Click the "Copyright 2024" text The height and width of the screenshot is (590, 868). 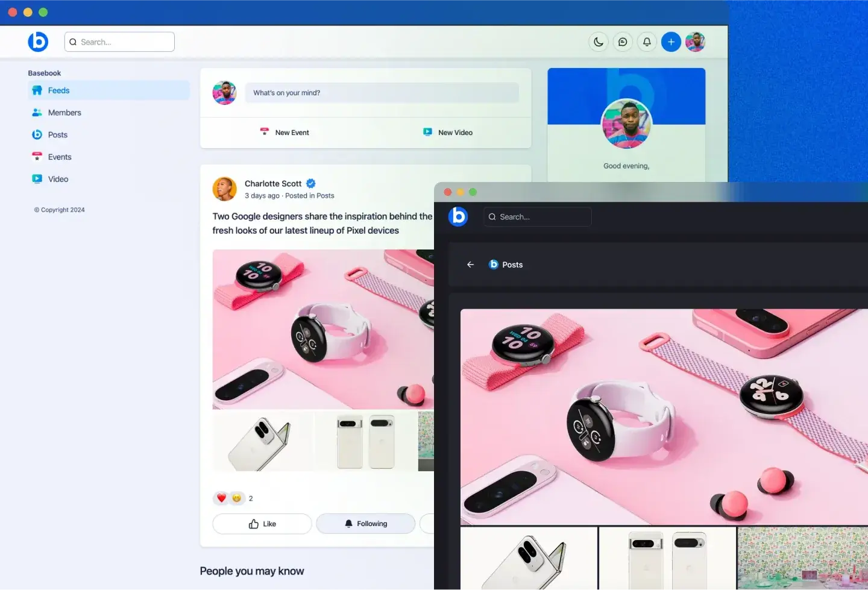[x=60, y=210]
